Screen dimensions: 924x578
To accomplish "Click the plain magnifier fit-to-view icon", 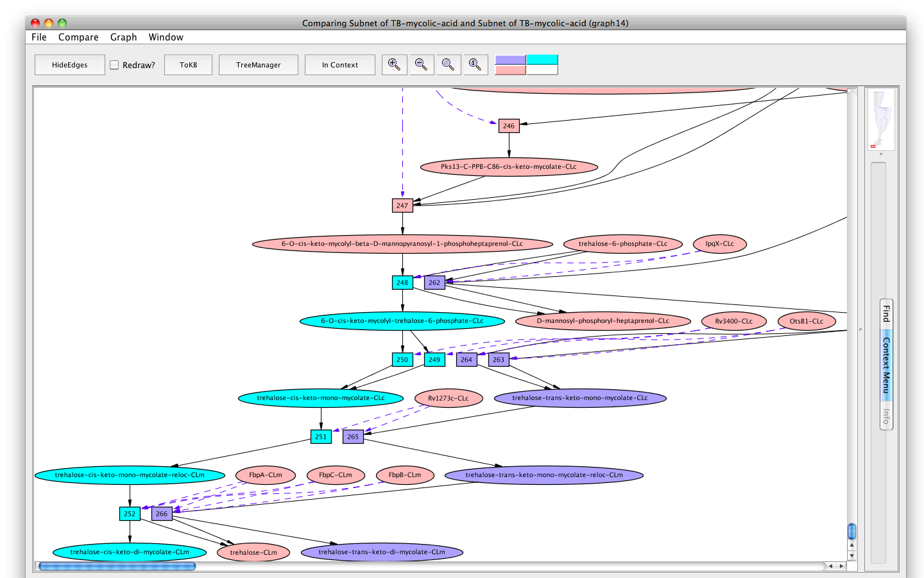I will [448, 65].
